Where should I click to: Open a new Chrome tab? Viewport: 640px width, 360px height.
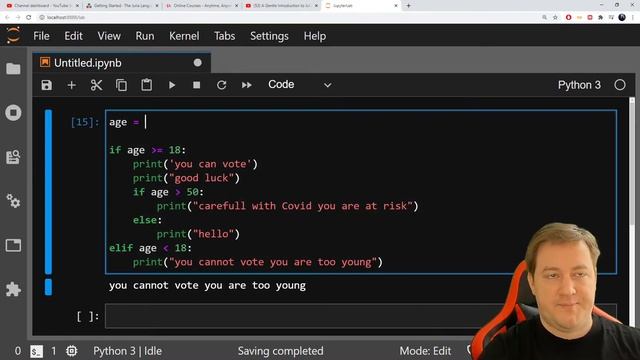pyautogui.click(x=408, y=6)
